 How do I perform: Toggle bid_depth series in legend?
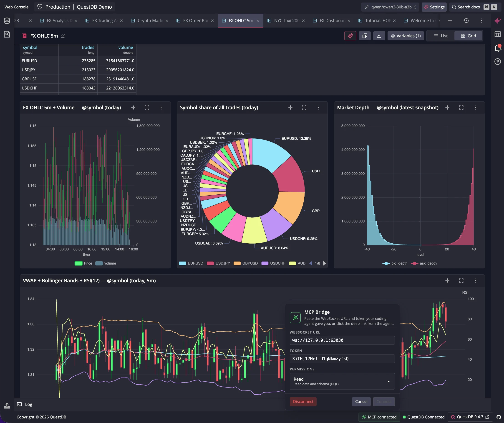coord(395,263)
